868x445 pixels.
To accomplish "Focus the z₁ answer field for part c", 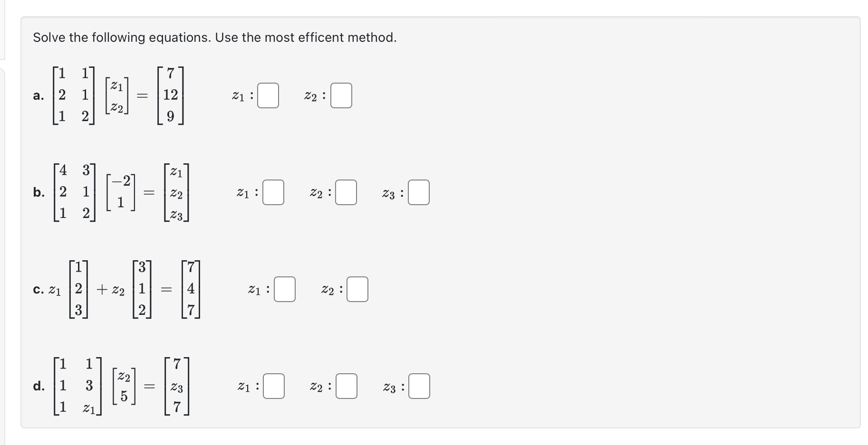I will click(284, 290).
